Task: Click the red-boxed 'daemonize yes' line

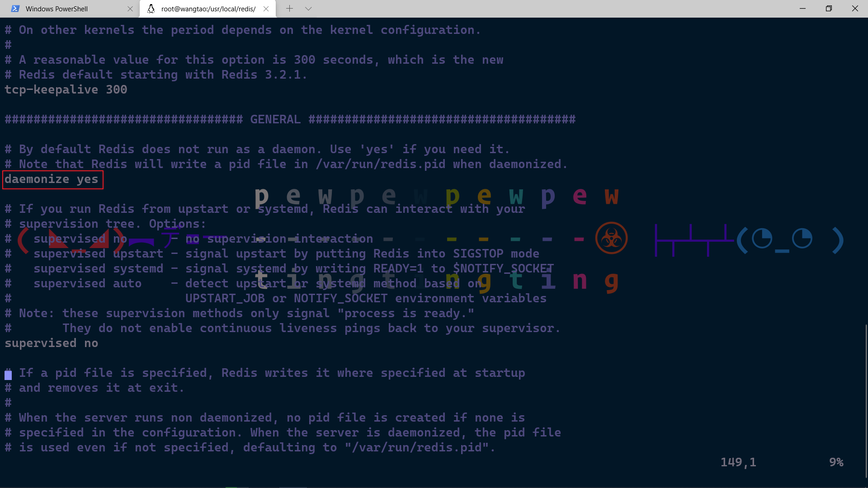Action: (x=52, y=179)
